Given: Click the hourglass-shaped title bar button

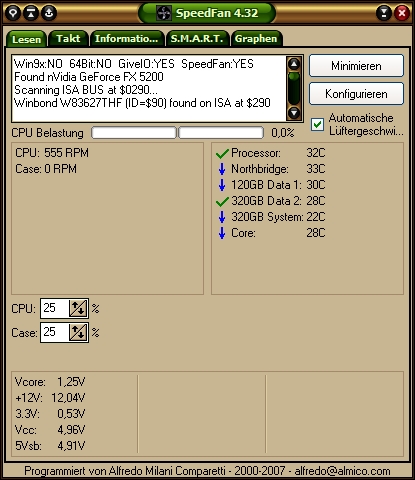Looking at the screenshot, I should click(384, 13).
